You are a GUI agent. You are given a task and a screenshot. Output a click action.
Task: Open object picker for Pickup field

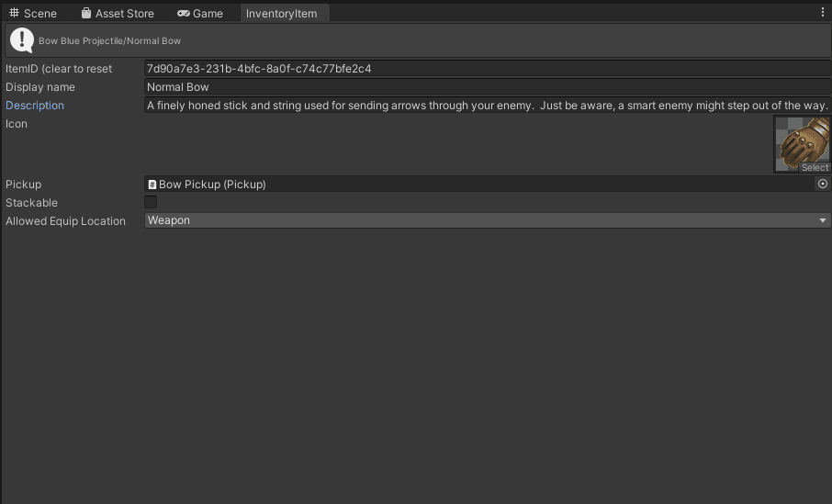[x=822, y=185]
